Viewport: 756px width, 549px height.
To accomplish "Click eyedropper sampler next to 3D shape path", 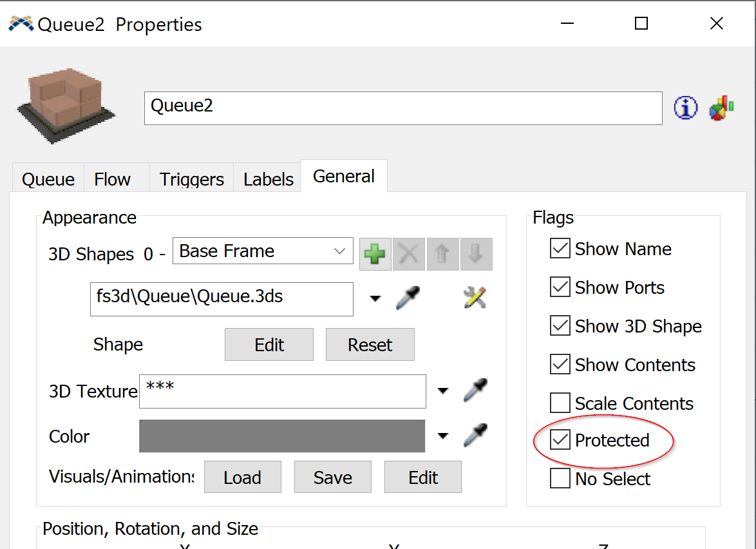I will click(408, 298).
